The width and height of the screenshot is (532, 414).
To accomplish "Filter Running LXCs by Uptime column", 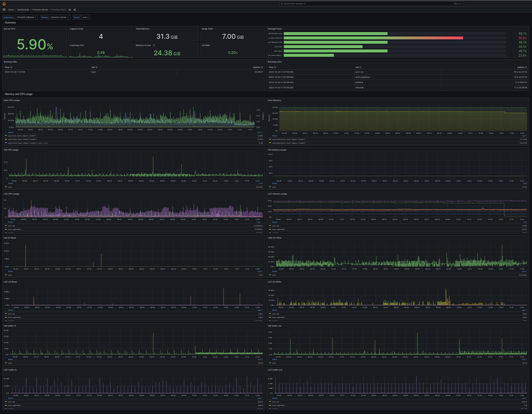I will [526, 67].
